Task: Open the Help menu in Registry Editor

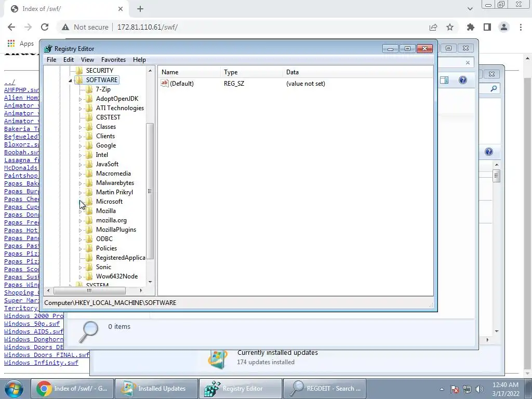Action: (139, 60)
